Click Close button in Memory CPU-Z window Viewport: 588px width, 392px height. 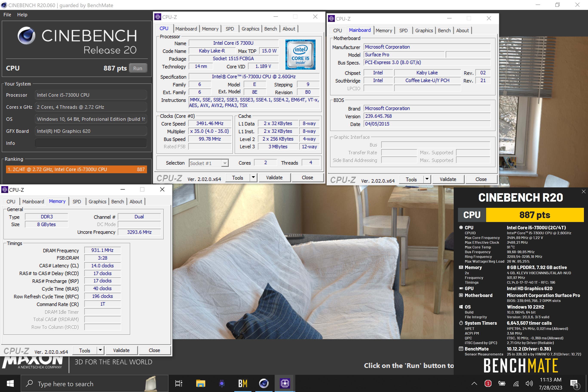pyautogui.click(x=154, y=351)
